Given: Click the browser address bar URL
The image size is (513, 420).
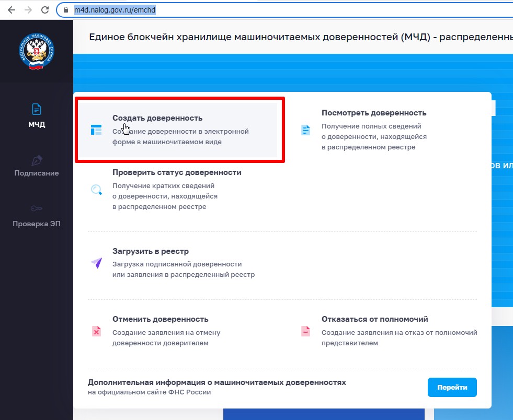Looking at the screenshot, I should click(115, 10).
